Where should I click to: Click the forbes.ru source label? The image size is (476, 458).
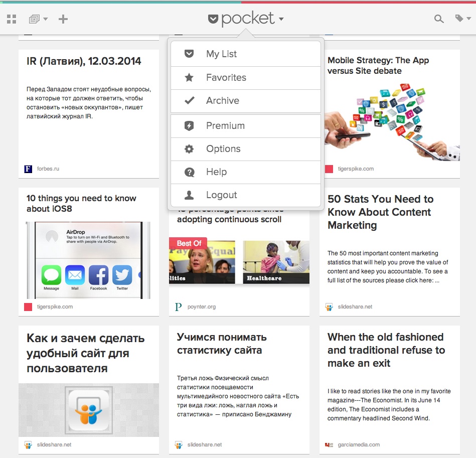point(48,169)
